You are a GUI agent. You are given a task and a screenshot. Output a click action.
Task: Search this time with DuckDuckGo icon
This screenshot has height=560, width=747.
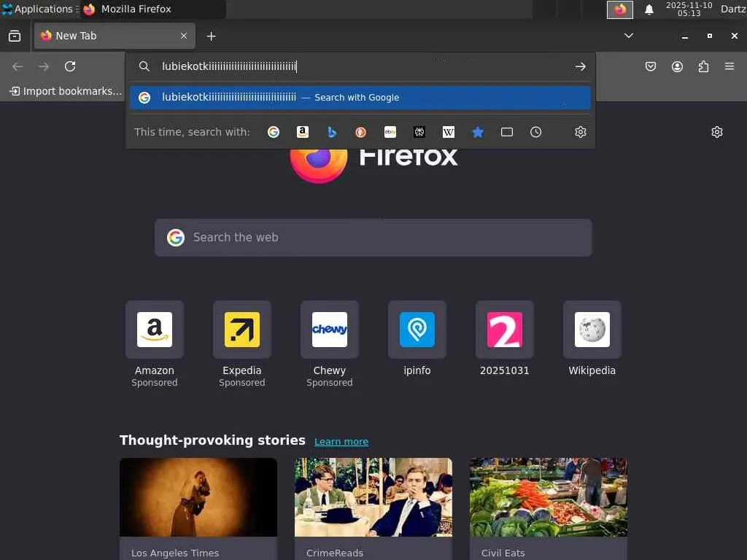pyautogui.click(x=361, y=132)
